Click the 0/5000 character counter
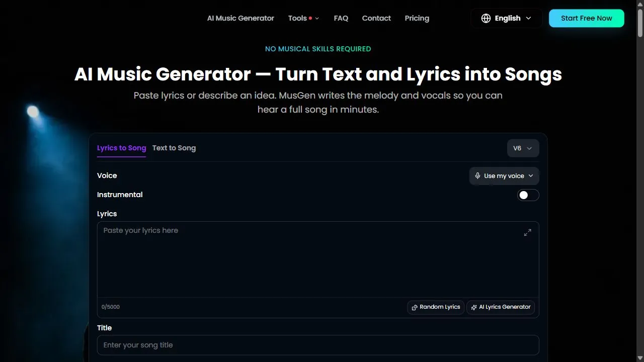The image size is (644, 362). click(111, 307)
